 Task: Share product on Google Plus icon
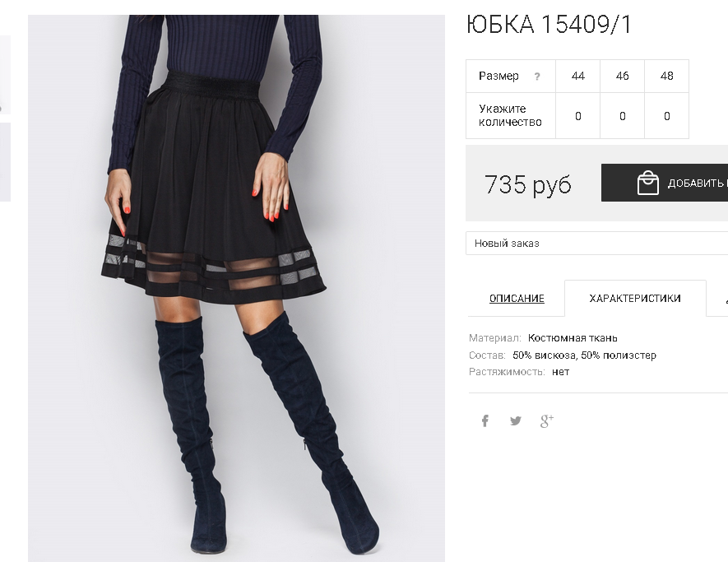pos(547,420)
